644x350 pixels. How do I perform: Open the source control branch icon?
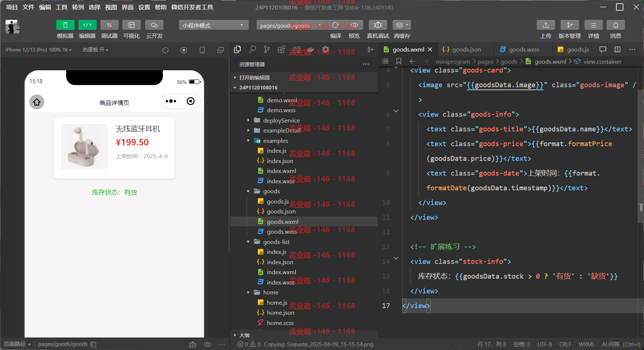coord(267,49)
